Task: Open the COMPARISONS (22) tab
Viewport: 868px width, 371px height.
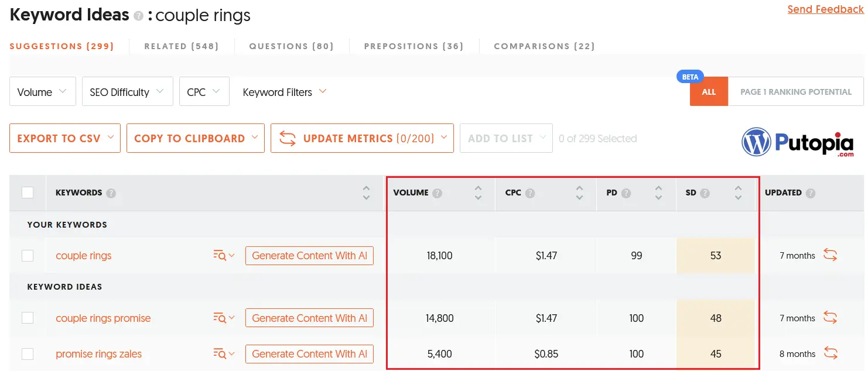Action: pyautogui.click(x=545, y=46)
